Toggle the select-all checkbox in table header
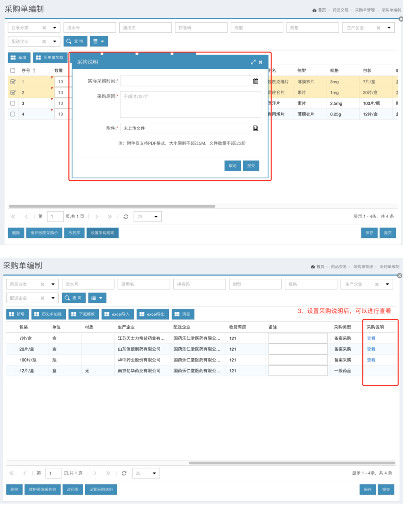Viewport: 420px width, 510px height. (x=13, y=70)
